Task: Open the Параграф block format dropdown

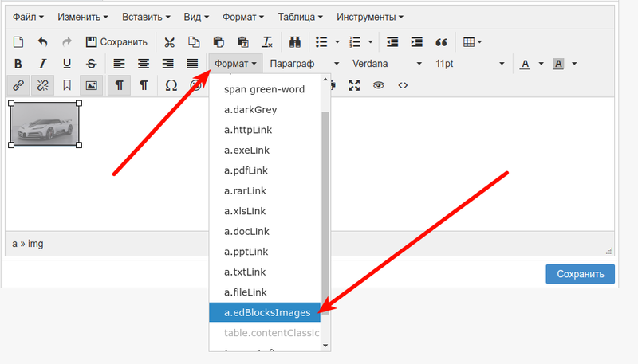Action: click(305, 64)
